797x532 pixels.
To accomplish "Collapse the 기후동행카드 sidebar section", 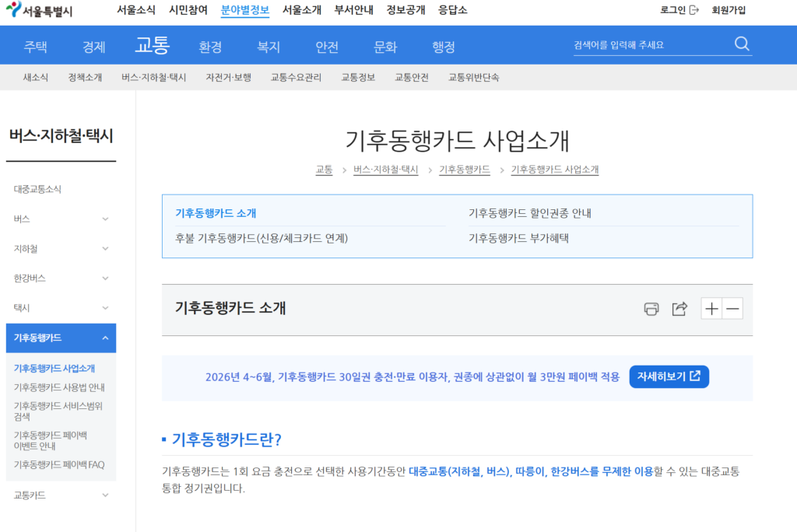I will point(105,338).
